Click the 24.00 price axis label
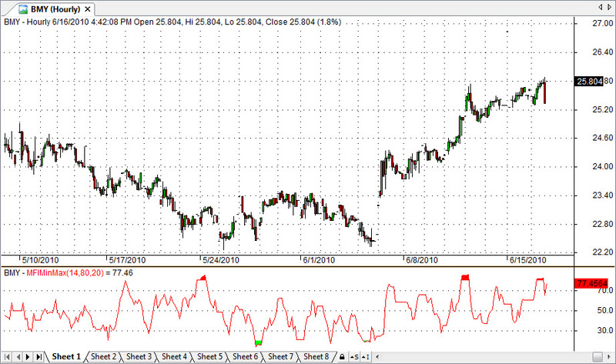The image size is (616, 364). 603,166
